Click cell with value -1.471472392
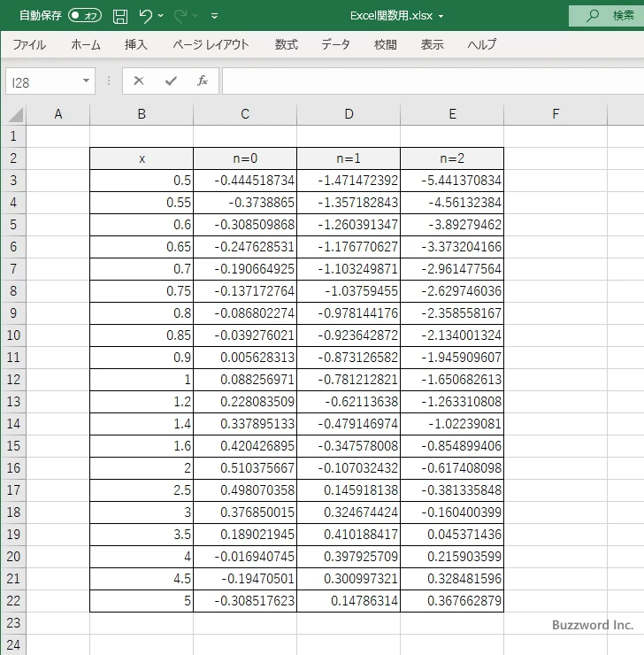This screenshot has height=655, width=644. 349,181
